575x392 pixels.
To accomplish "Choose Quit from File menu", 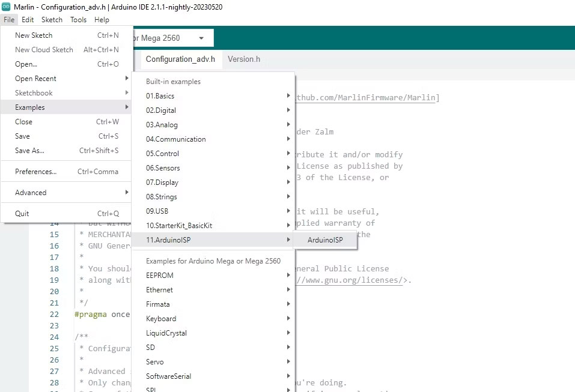I will coord(66,214).
